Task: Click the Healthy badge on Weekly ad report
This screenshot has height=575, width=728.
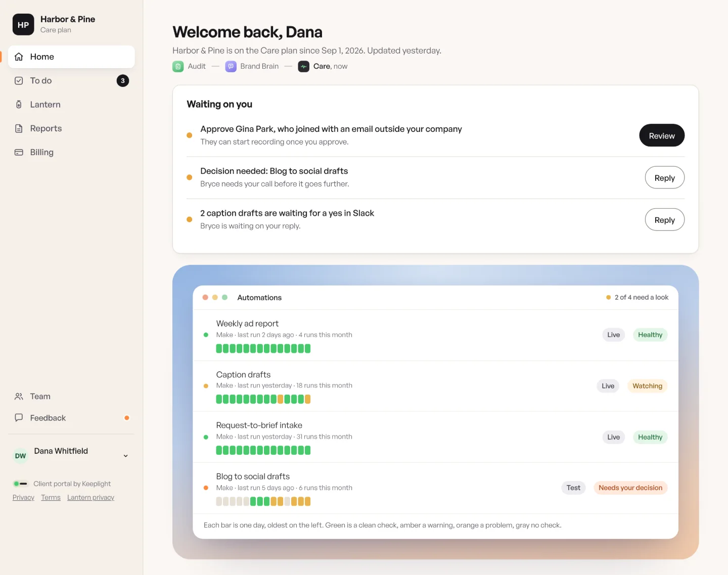Action: (x=650, y=335)
